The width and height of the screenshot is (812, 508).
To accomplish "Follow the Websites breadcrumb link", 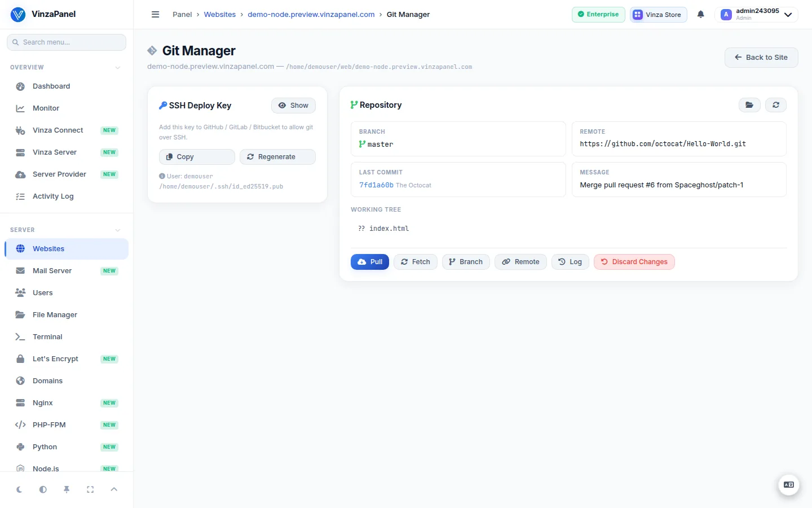I will (x=220, y=15).
